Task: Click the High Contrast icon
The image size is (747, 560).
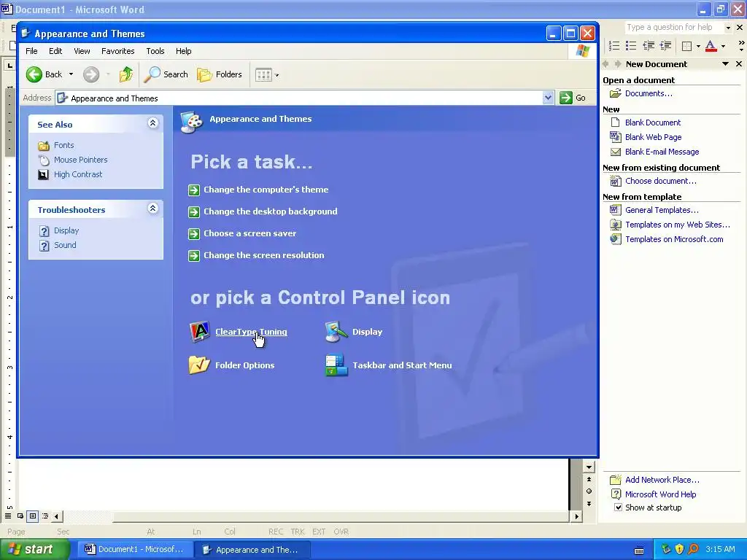Action: pos(43,175)
